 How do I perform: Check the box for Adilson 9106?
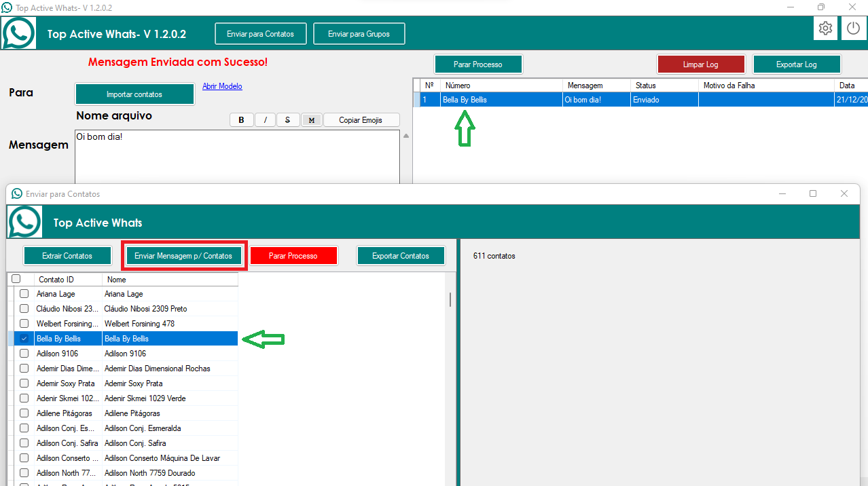[x=24, y=354]
